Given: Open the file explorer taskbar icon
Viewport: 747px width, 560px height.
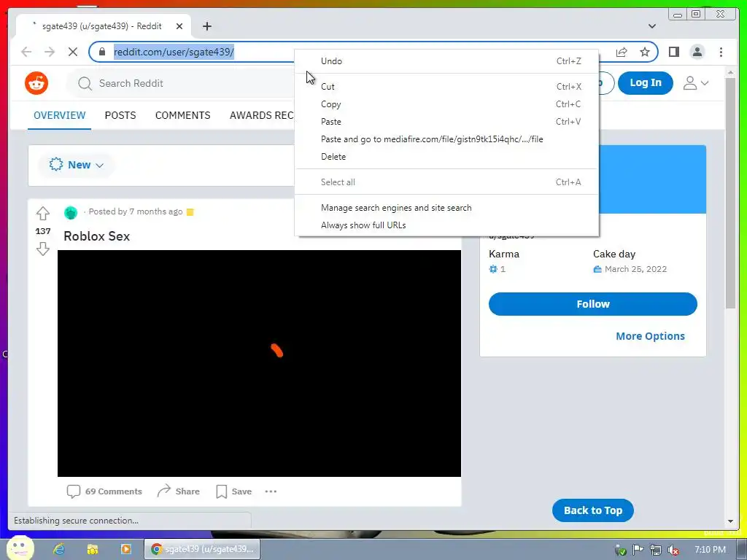Looking at the screenshot, I should pos(93,549).
